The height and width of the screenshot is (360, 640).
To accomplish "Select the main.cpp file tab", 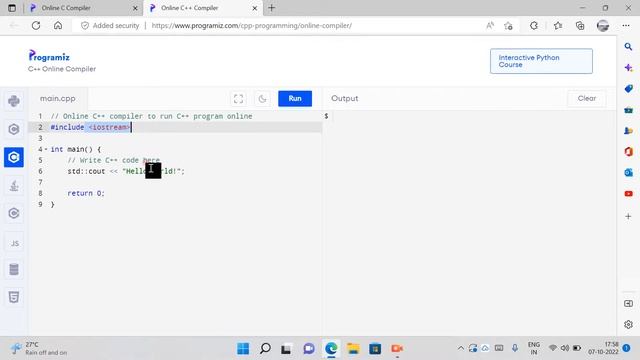I will coord(58,98).
